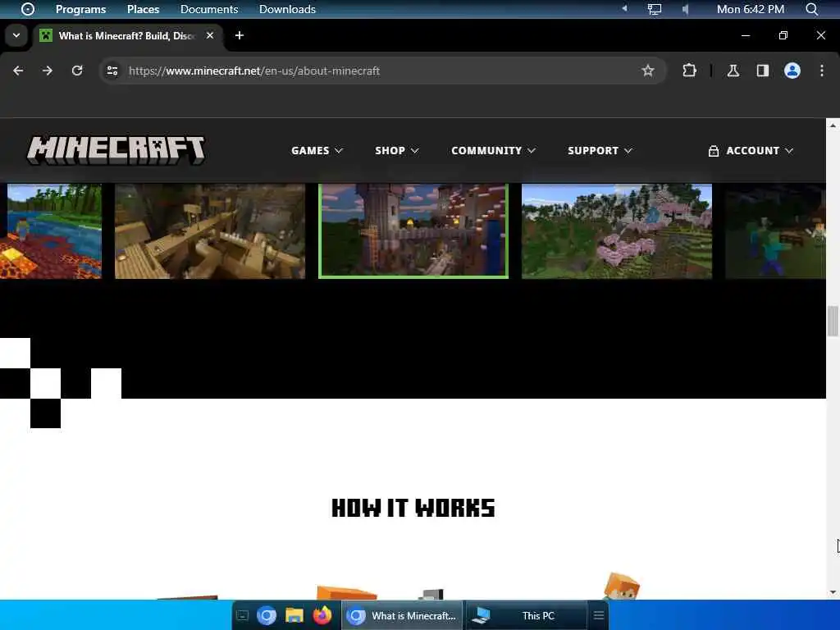
Task: Open the Downloads menu in top panel
Action: click(x=287, y=9)
